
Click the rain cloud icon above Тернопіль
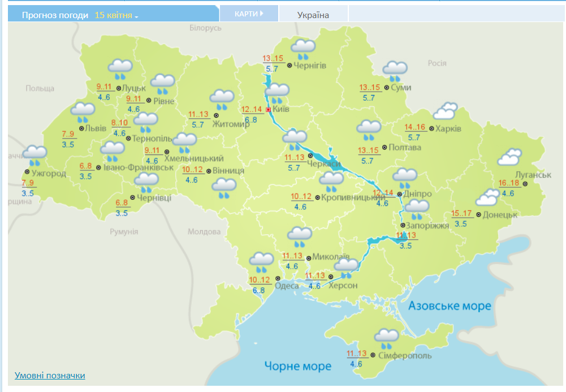pyautogui.click(x=145, y=122)
